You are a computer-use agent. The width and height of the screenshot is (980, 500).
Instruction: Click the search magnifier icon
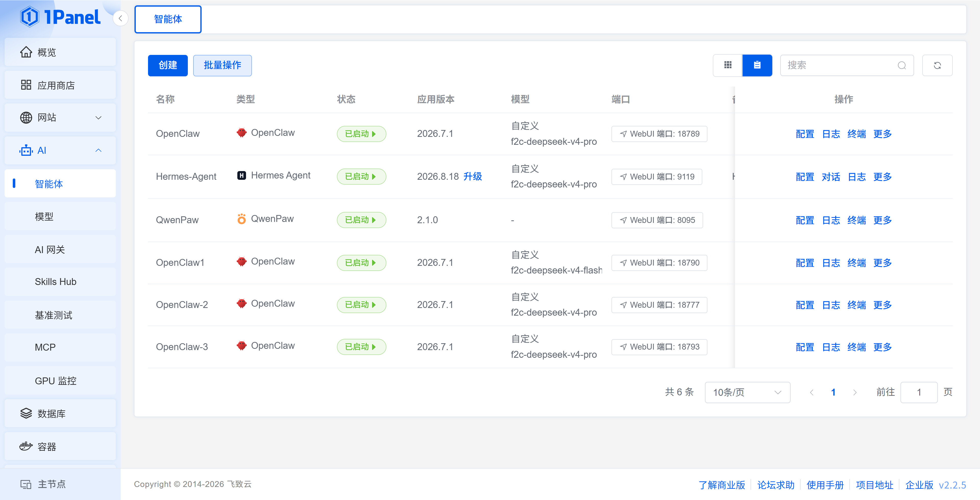click(x=902, y=65)
